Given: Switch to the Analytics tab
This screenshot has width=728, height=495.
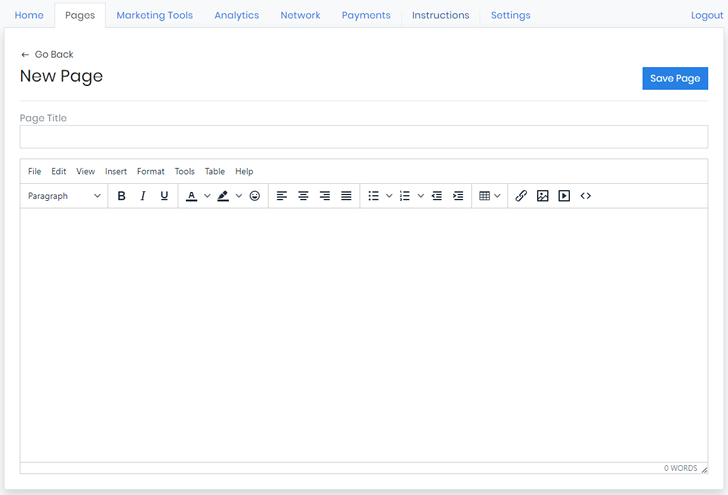Looking at the screenshot, I should click(236, 15).
